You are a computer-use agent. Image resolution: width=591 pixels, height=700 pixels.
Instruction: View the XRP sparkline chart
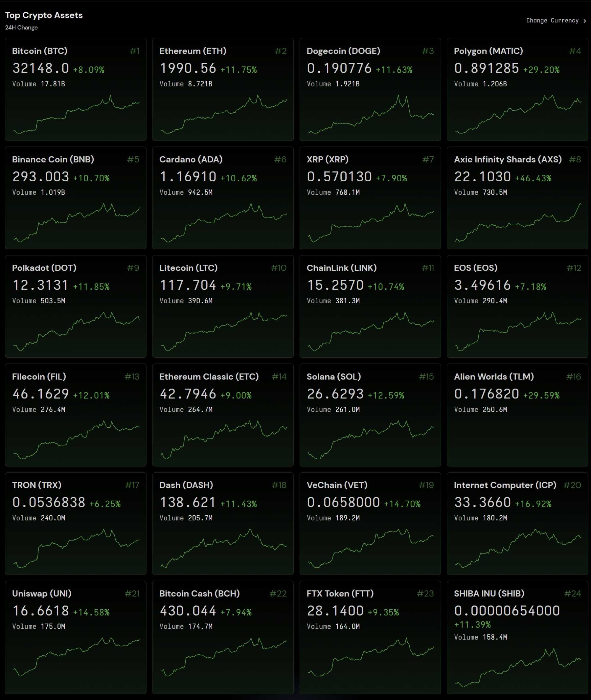point(371,223)
